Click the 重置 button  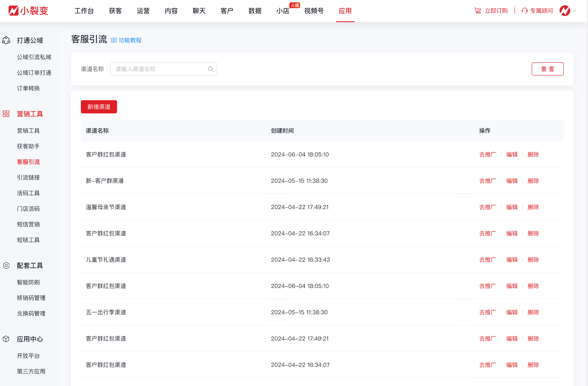pos(547,69)
